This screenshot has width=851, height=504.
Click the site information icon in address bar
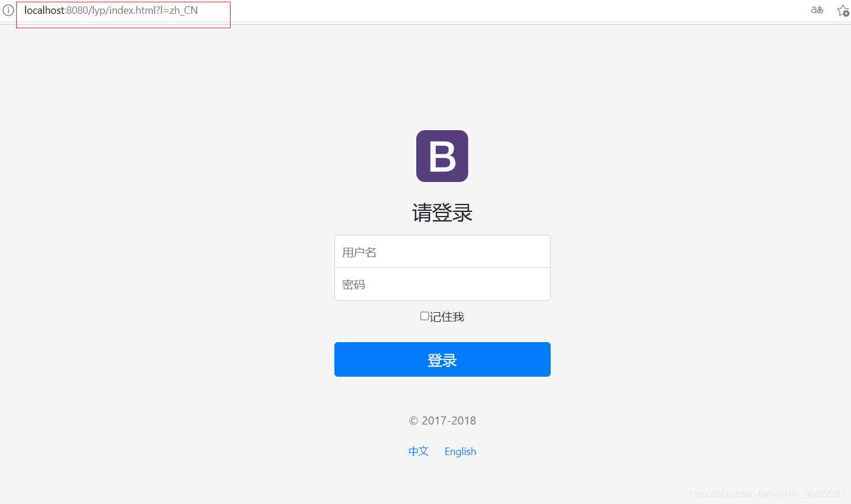(8, 10)
